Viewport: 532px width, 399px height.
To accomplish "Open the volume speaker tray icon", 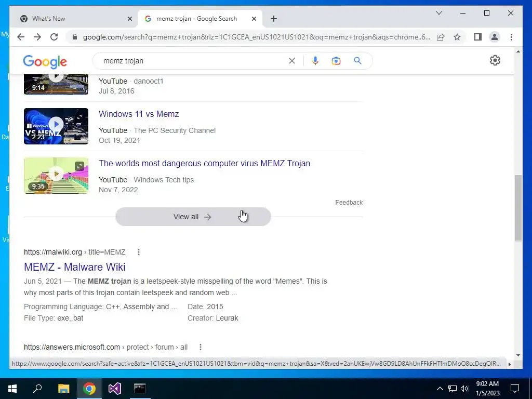I will click(464, 389).
